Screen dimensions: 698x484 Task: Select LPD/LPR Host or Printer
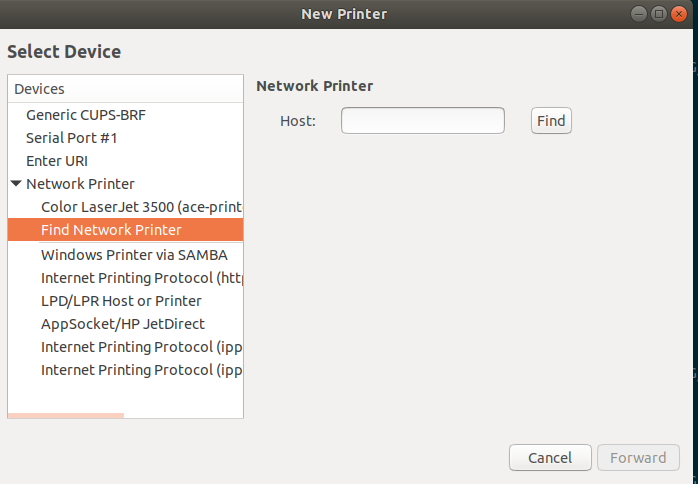point(121,301)
